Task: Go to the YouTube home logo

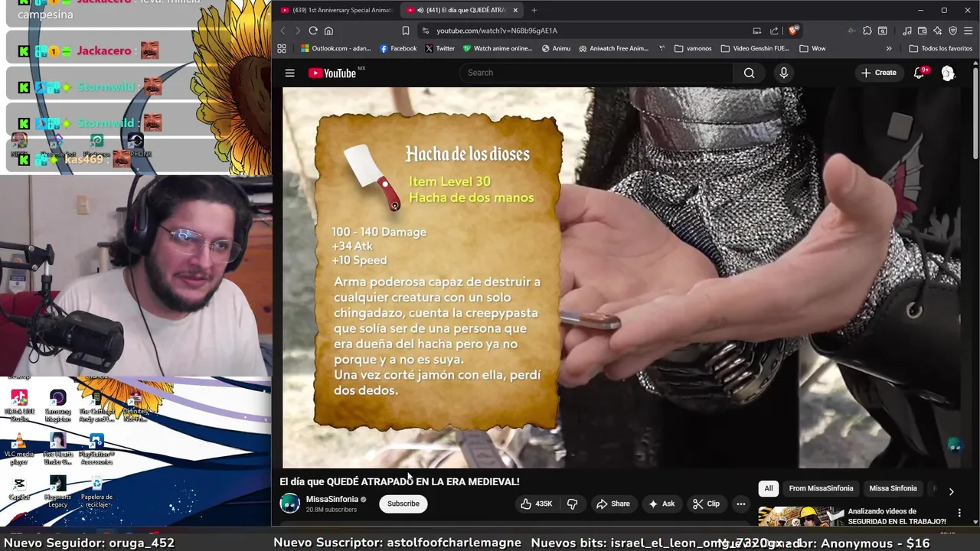Action: click(x=332, y=73)
